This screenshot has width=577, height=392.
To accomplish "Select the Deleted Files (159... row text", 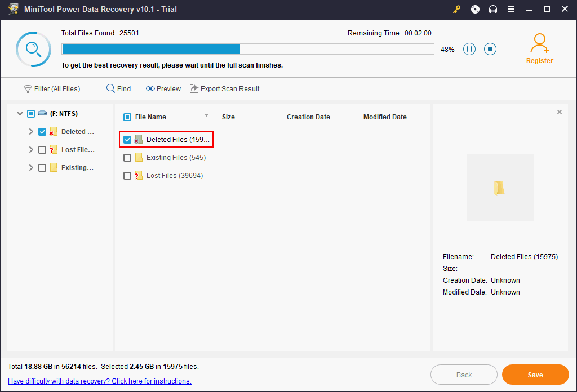I will (178, 139).
